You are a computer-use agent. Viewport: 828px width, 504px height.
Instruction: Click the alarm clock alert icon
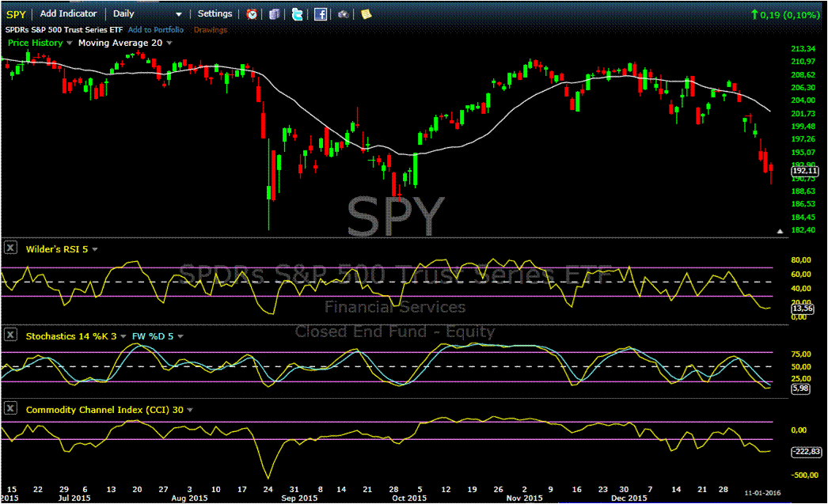pos(252,14)
